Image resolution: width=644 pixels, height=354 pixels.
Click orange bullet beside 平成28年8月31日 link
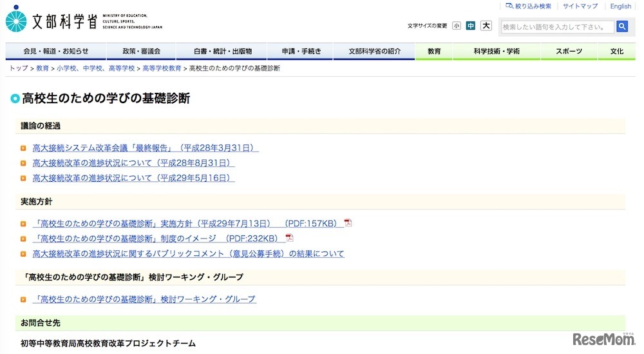coord(23,163)
